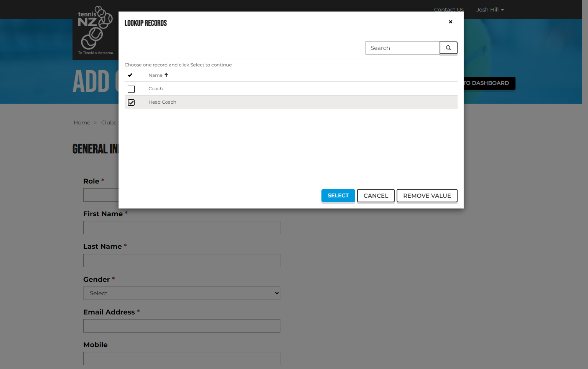Expand the Josh Hill user menu
This screenshot has height=369, width=588.
(490, 10)
